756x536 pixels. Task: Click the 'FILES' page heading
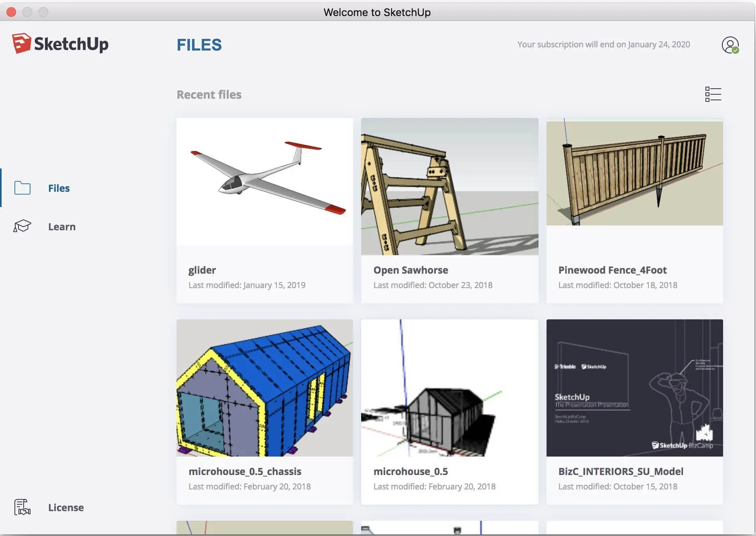click(199, 45)
